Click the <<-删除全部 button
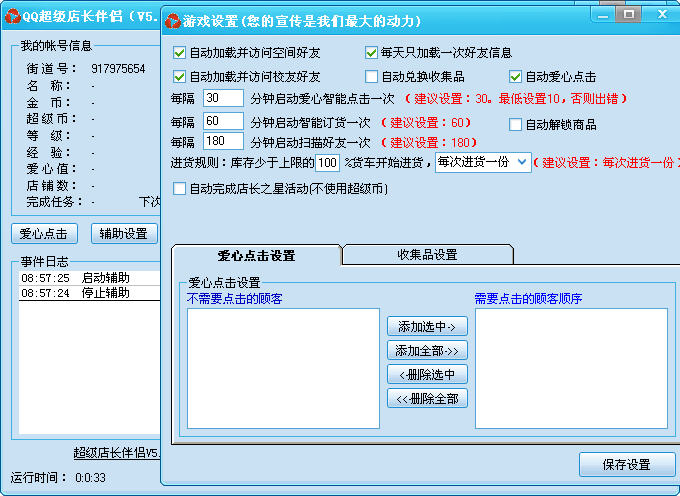Image resolution: width=680 pixels, height=496 pixels. (x=427, y=398)
